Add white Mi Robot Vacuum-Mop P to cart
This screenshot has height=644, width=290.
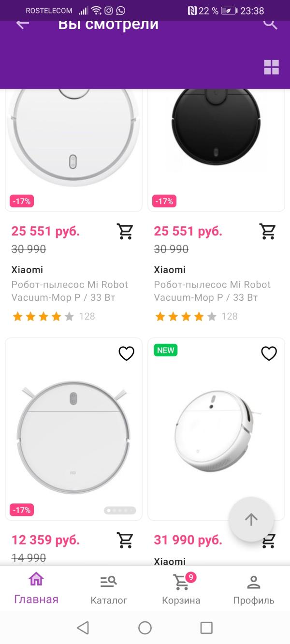(125, 231)
